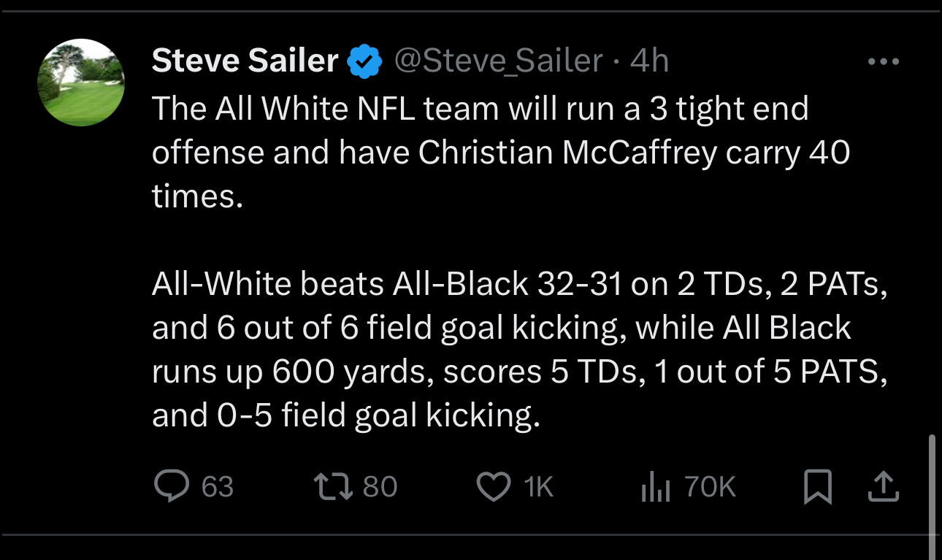
Task: Click the repost arrows icon
Action: click(333, 486)
